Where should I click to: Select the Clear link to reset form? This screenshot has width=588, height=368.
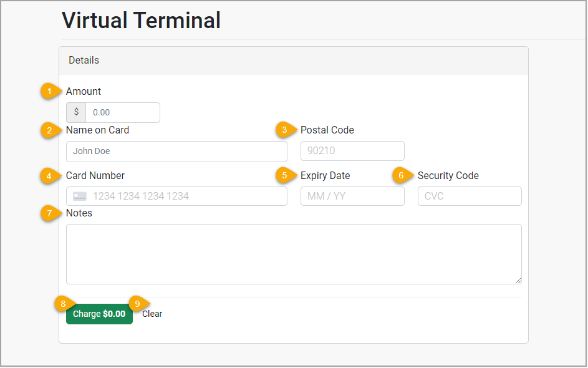[152, 314]
